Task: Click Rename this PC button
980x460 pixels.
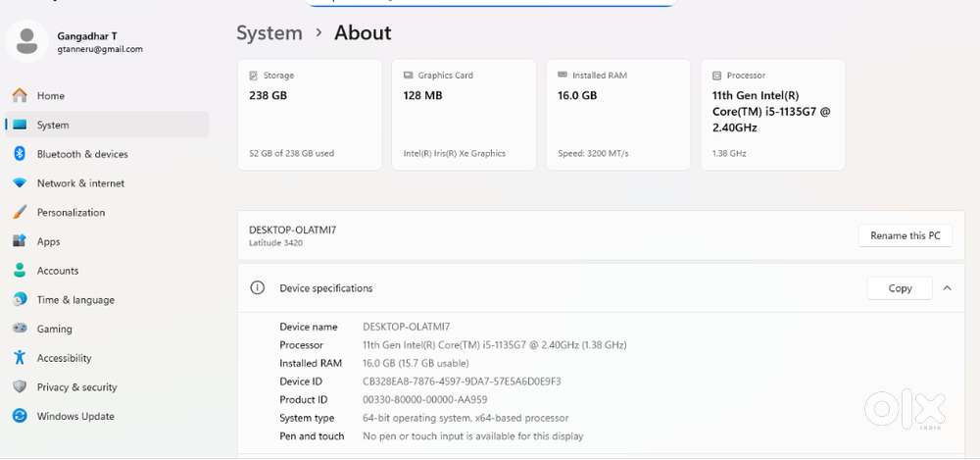Action: 905,235
